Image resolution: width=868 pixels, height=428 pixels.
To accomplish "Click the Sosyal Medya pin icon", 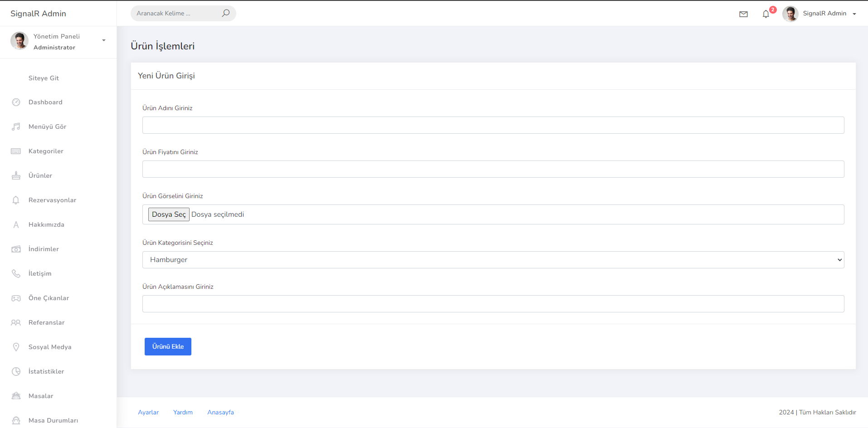I will 16,347.
